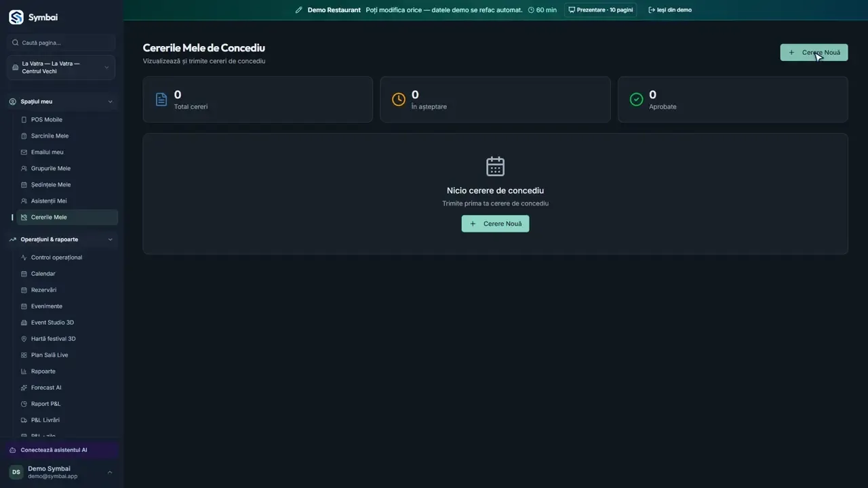Screen dimensions: 868x488
Task: Collapse the Spațiul meu section
Action: coord(61,102)
